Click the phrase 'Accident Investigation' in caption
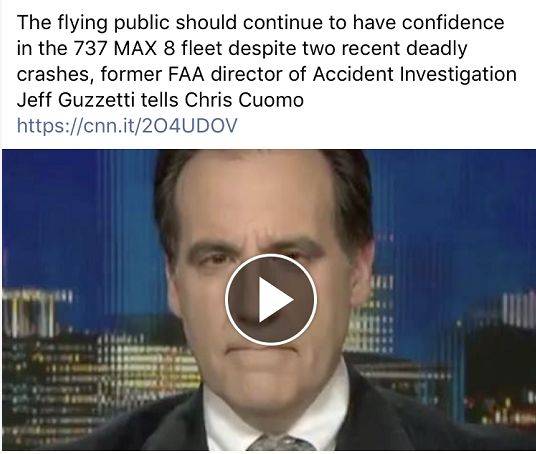Image resolution: width=536 pixels, height=454 pixels. click(414, 74)
